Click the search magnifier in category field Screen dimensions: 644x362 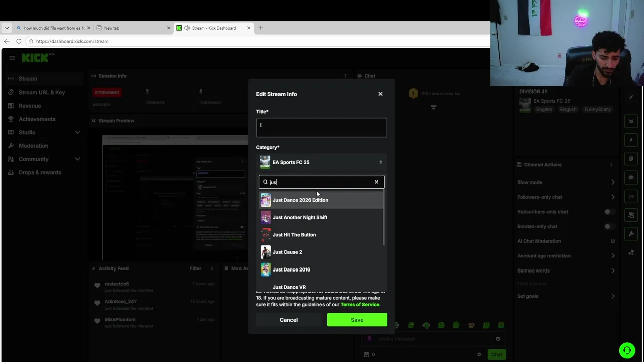click(x=265, y=182)
